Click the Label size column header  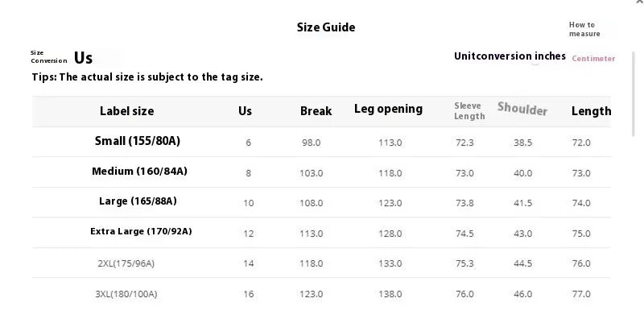coord(126,111)
